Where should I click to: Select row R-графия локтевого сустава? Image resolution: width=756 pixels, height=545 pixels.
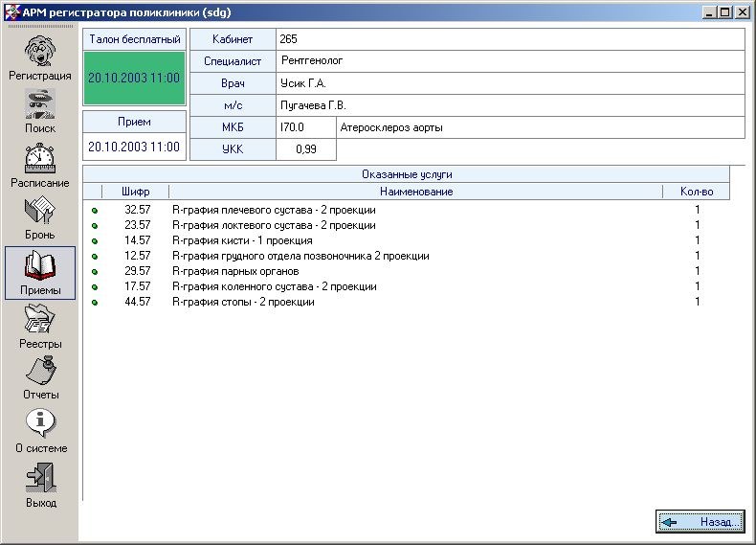[x=407, y=225]
